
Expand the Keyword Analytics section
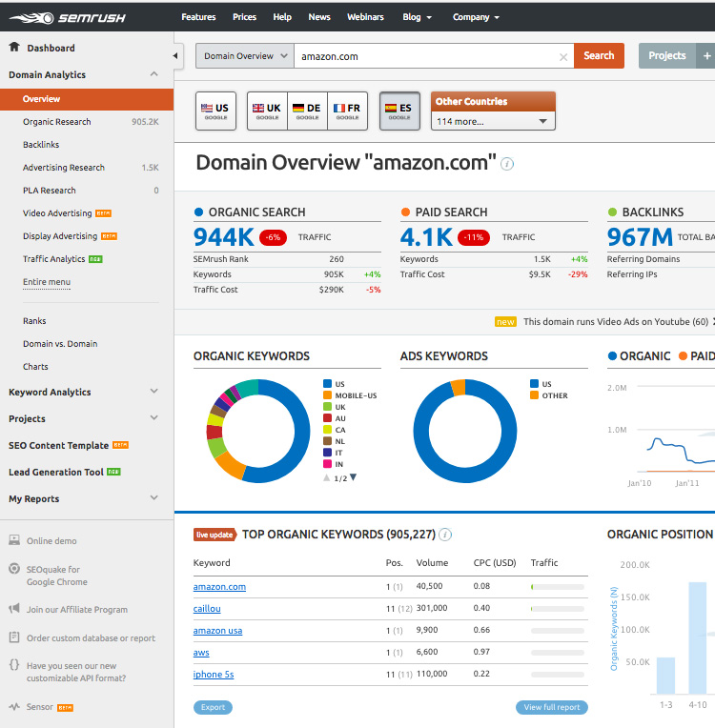(153, 392)
